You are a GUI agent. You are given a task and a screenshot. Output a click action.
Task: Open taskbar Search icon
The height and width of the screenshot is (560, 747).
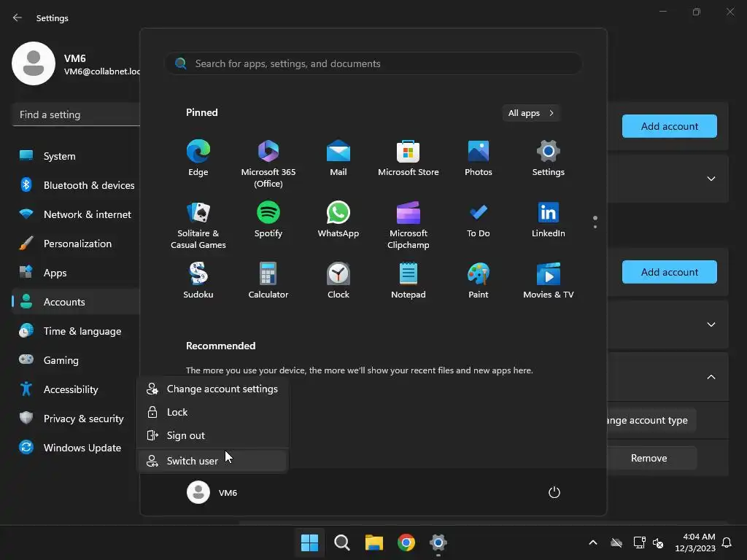pos(341,542)
